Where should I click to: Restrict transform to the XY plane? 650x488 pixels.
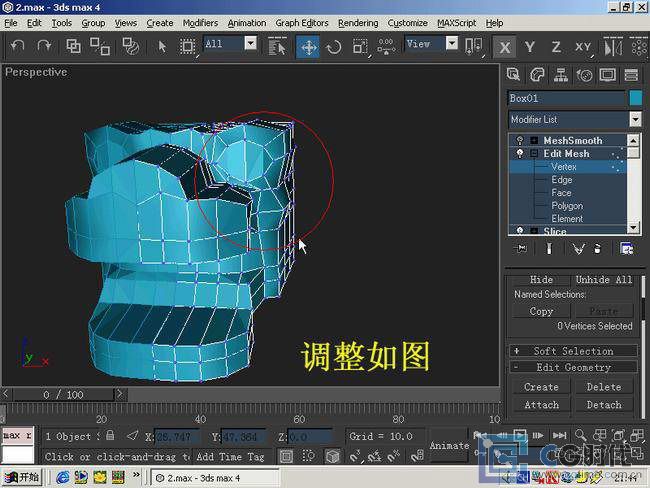583,47
